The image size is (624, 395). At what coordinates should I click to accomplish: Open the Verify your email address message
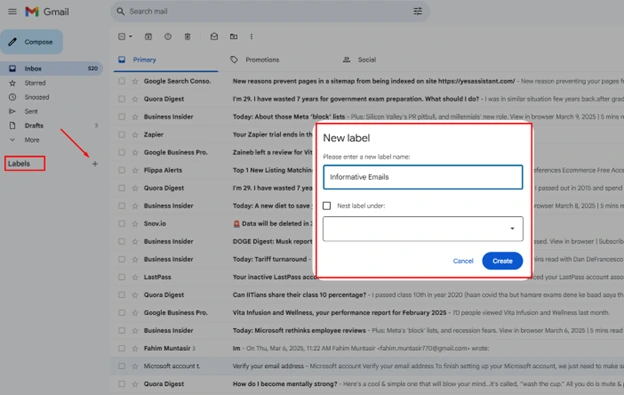click(x=368, y=366)
